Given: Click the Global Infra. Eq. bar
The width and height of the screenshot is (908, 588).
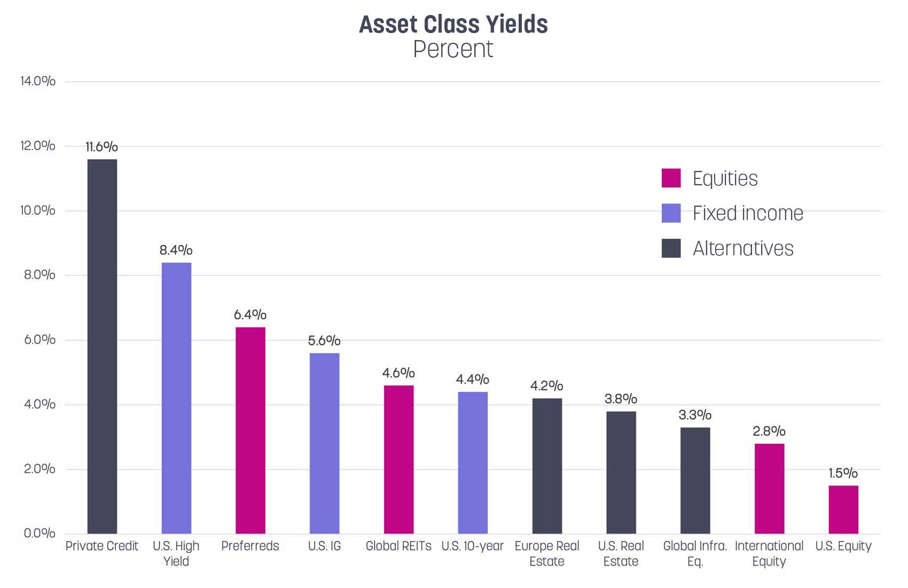Looking at the screenshot, I should coord(695,480).
